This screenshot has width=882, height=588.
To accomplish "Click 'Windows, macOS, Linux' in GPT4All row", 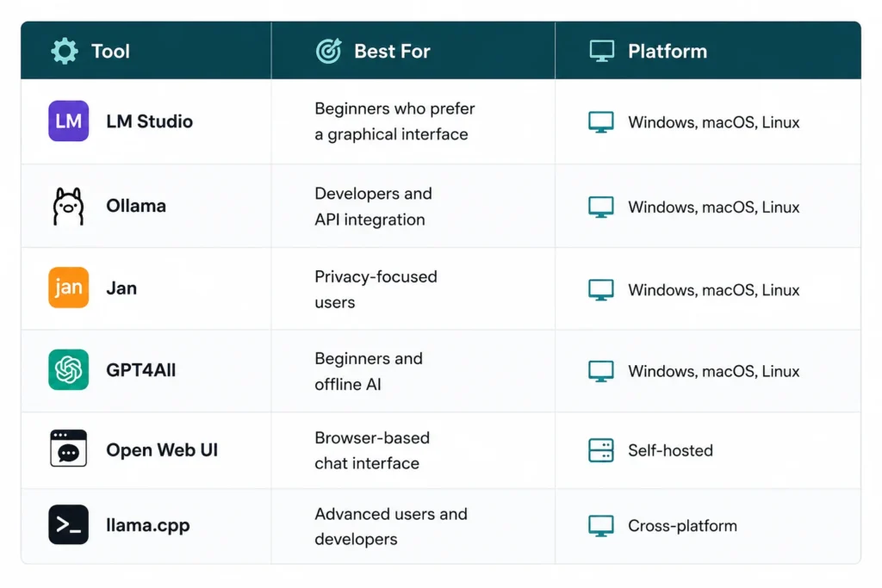I will [x=714, y=371].
